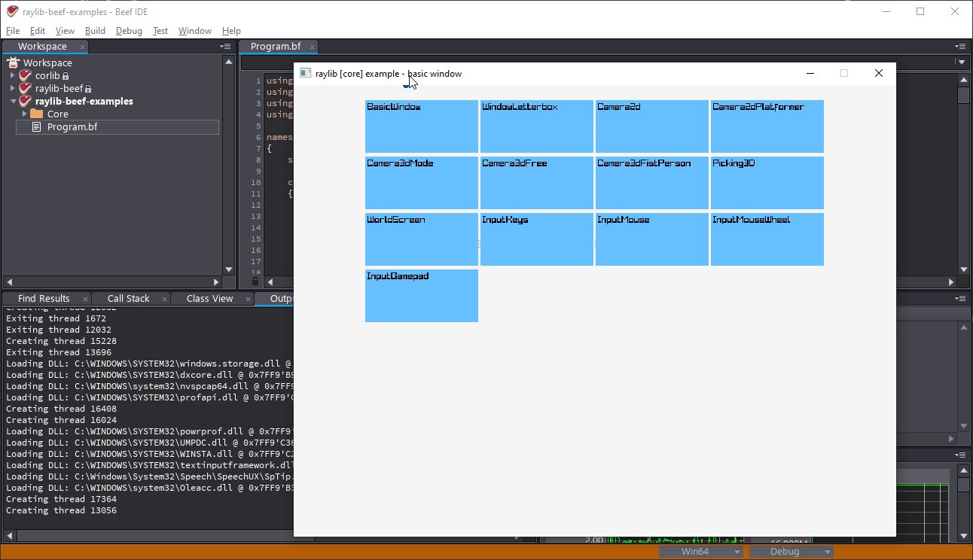This screenshot has height=560, width=973.
Task: Launch the WorldScreen example tile
Action: tap(422, 239)
